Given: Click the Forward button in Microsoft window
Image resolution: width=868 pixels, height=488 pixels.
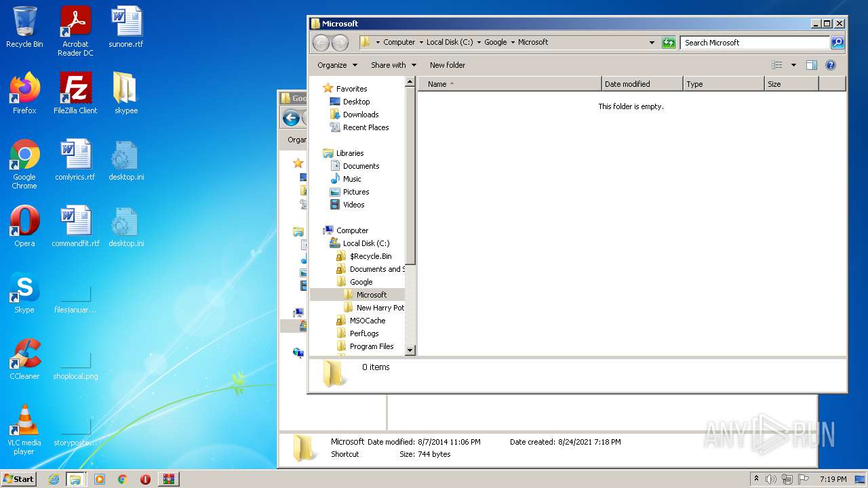Looking at the screenshot, I should tap(340, 43).
